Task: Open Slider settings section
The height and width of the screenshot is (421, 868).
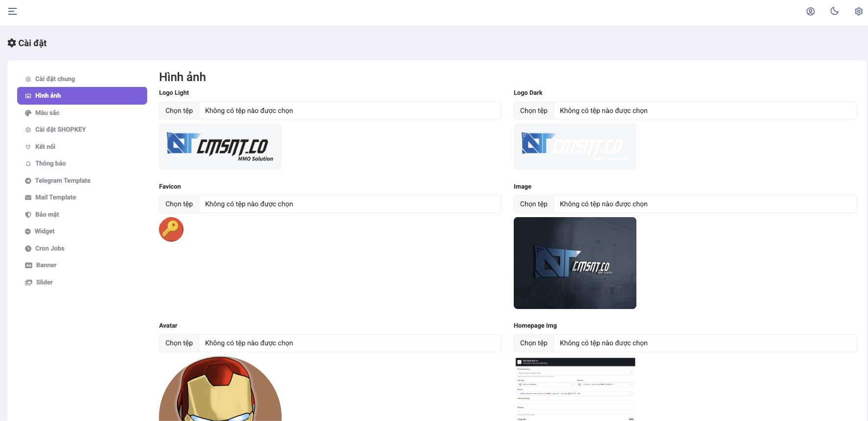Action: coord(82,282)
